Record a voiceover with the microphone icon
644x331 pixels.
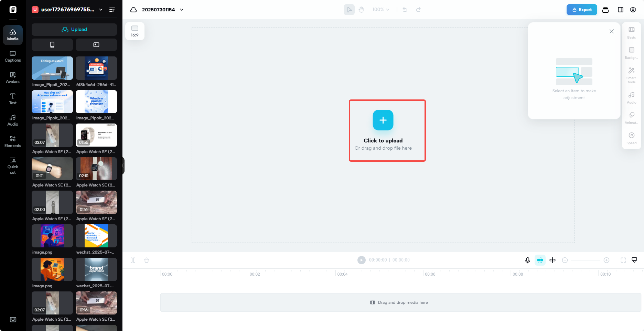click(528, 260)
